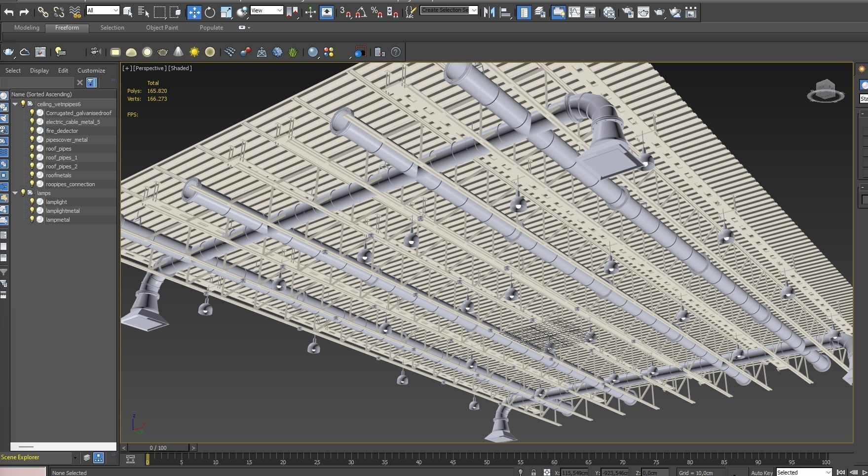Open the Scene Explorer Customize menu
The width and height of the screenshot is (868, 476).
(x=91, y=71)
